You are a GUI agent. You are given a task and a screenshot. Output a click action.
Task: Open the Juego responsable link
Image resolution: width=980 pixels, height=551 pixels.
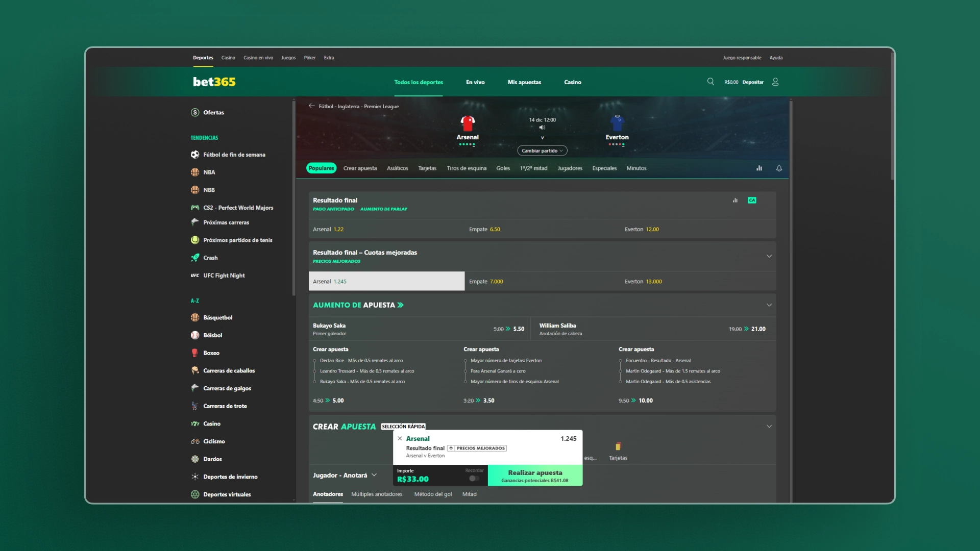click(742, 58)
